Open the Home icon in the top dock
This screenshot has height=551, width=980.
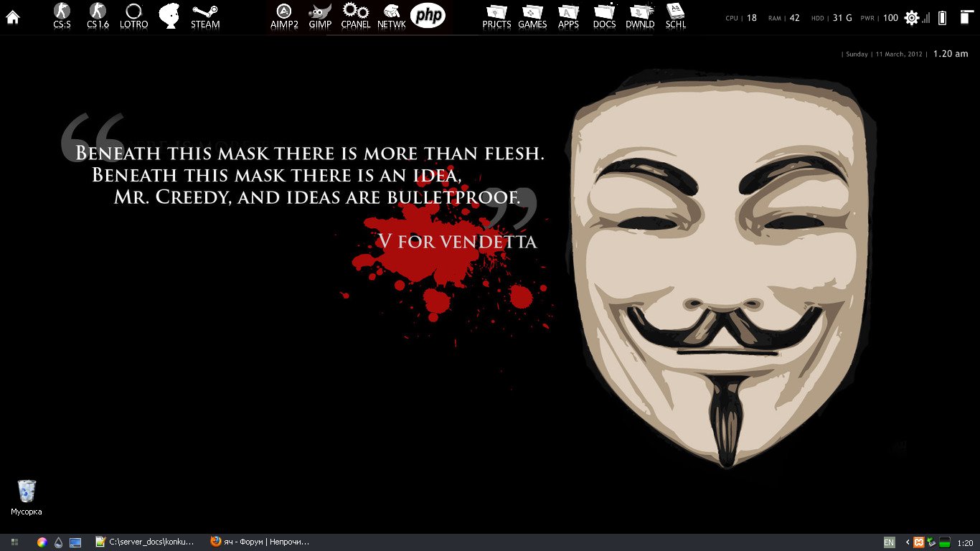(x=12, y=17)
